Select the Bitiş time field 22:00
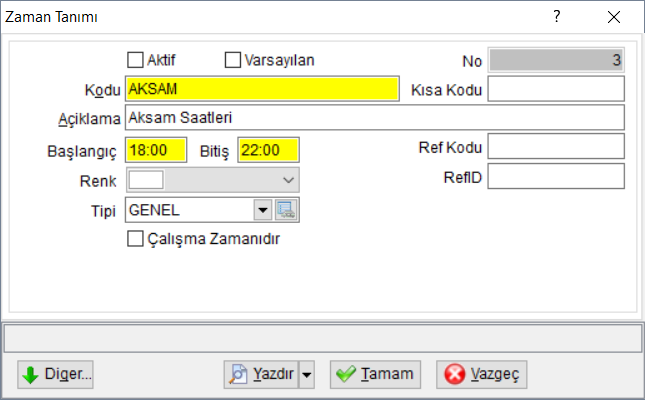 pos(268,150)
